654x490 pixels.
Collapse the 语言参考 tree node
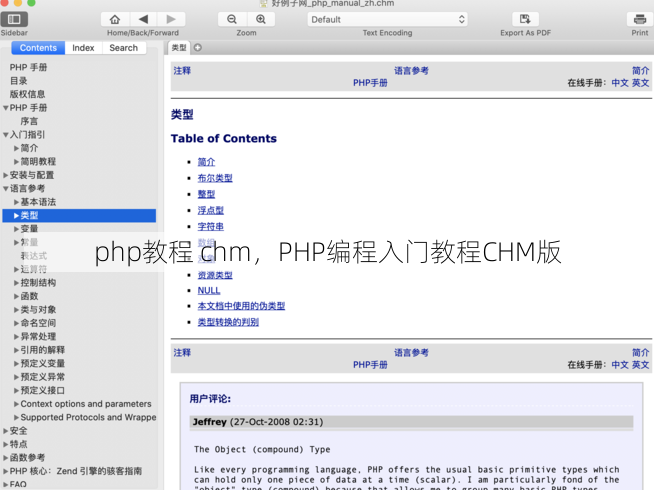[x=6, y=188]
